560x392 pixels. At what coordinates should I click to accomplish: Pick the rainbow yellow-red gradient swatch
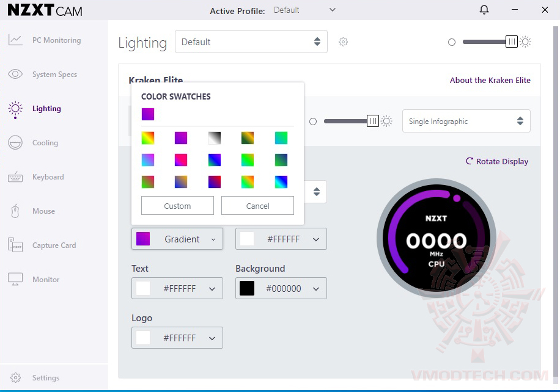[x=148, y=137]
